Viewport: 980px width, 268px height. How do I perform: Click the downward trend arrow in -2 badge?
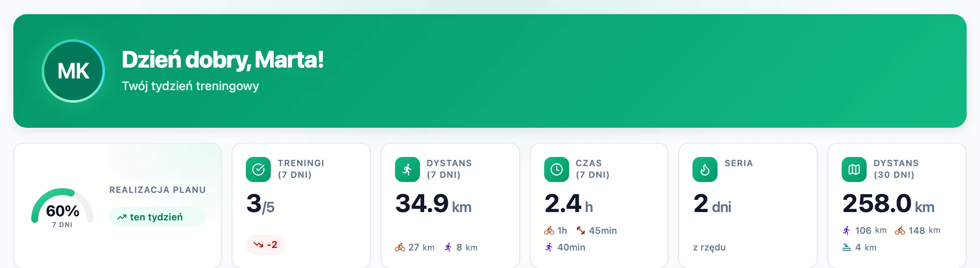tap(258, 245)
